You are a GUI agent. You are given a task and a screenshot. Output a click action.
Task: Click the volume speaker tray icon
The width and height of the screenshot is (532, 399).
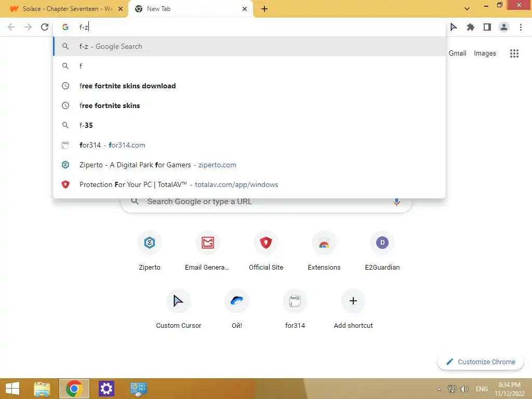coord(464,389)
